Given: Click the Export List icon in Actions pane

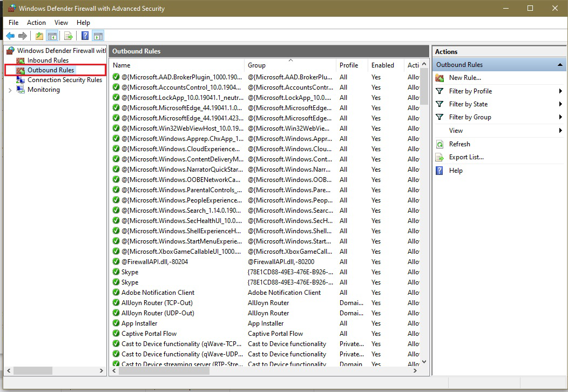Looking at the screenshot, I should tap(439, 157).
